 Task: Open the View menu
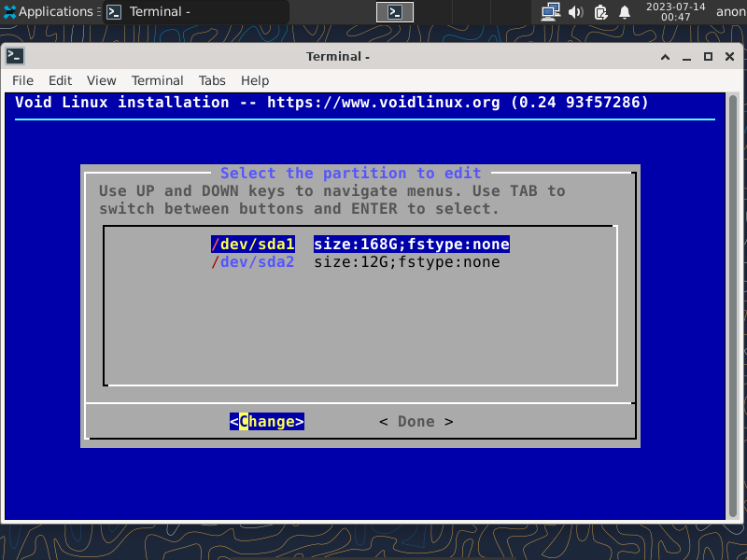[x=102, y=80]
